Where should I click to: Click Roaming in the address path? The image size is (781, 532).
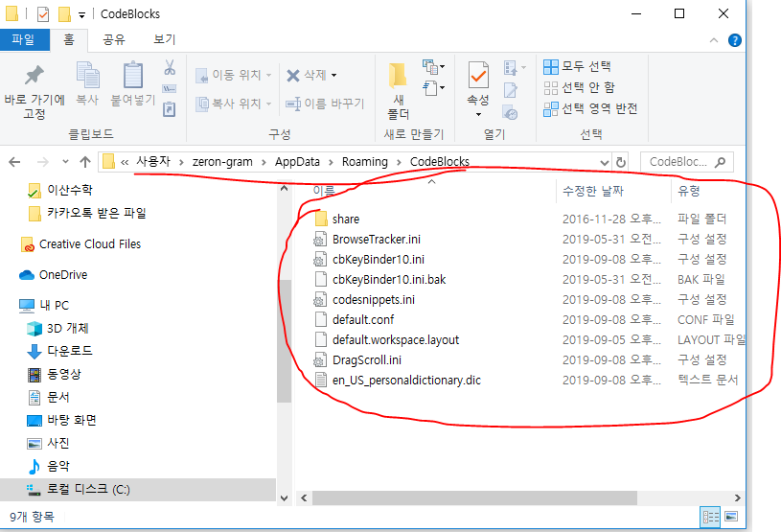click(x=364, y=161)
